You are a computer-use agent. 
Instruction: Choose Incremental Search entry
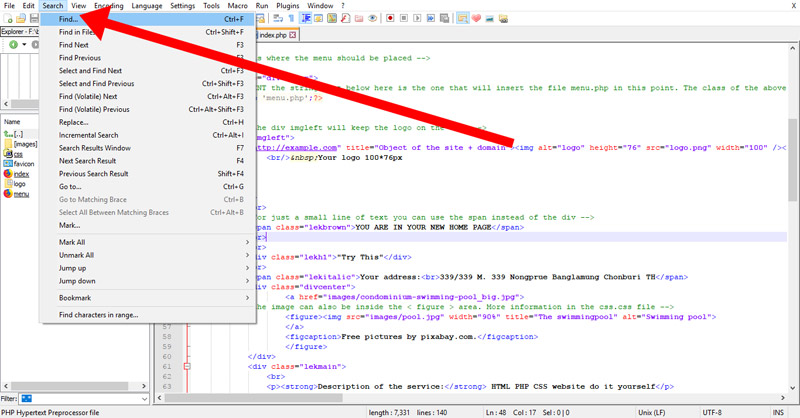click(x=147, y=135)
